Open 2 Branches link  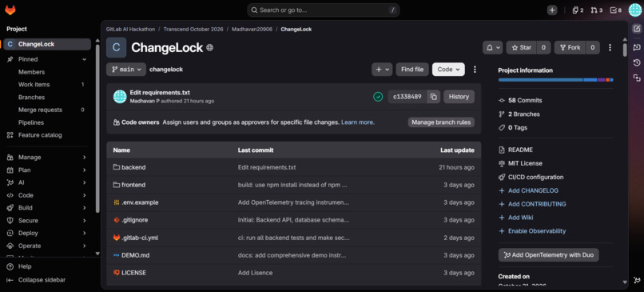[x=523, y=114]
